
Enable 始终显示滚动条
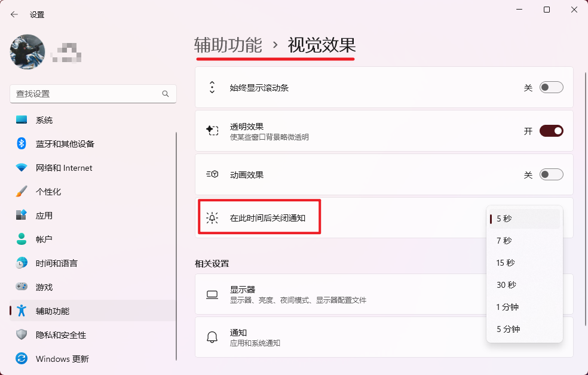click(551, 87)
